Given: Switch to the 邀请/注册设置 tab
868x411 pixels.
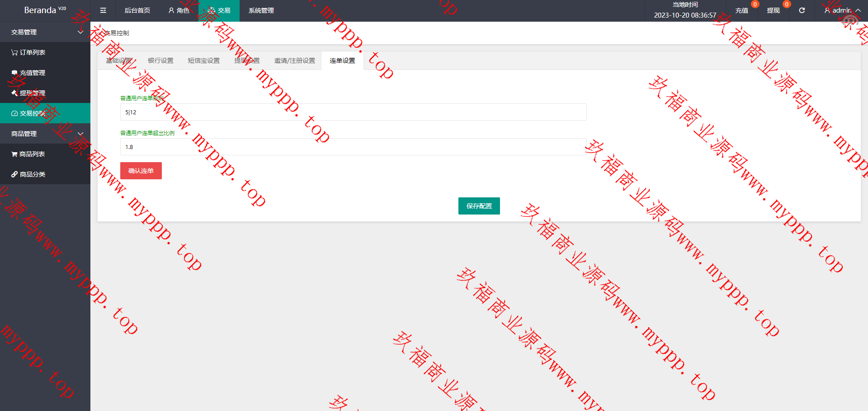Looking at the screenshot, I should [294, 61].
